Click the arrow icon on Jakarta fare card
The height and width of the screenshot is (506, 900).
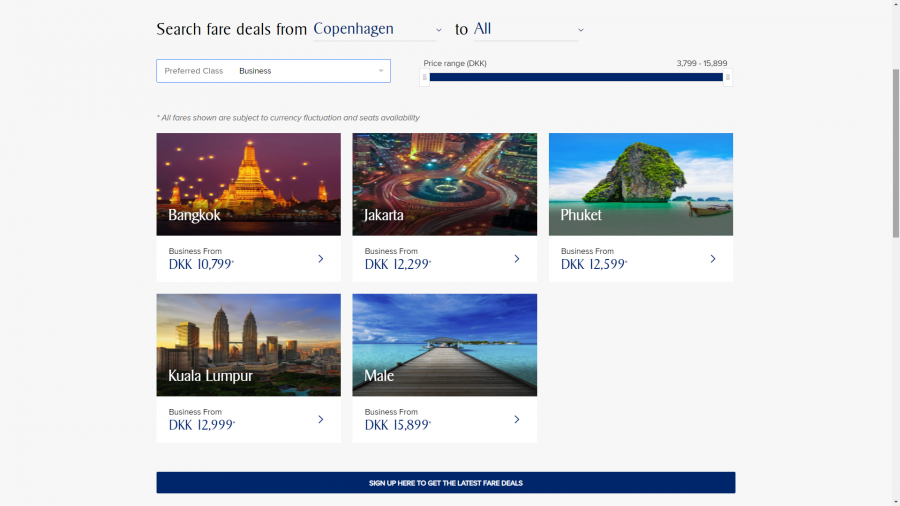pos(517,259)
